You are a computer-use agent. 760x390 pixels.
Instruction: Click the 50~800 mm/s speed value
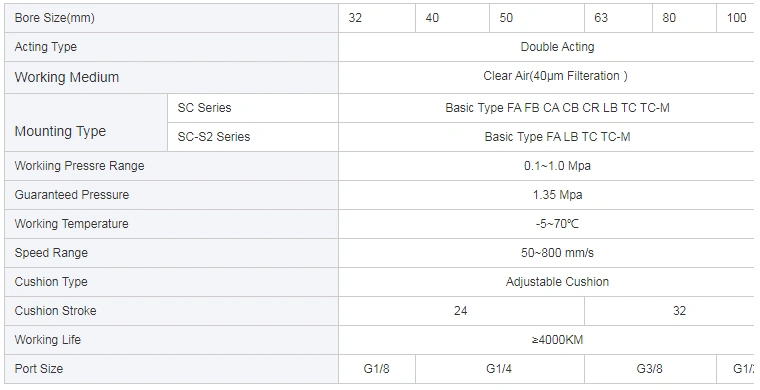(557, 253)
